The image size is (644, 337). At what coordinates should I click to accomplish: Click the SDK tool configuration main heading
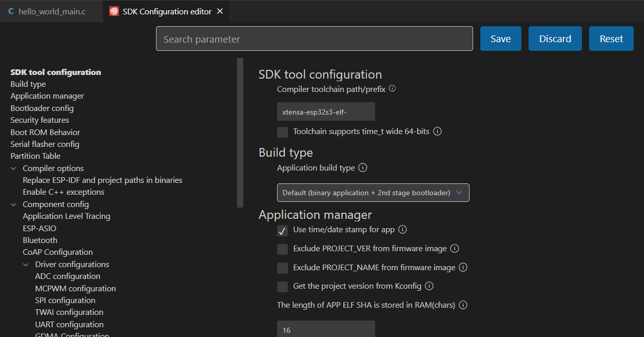pyautogui.click(x=320, y=74)
